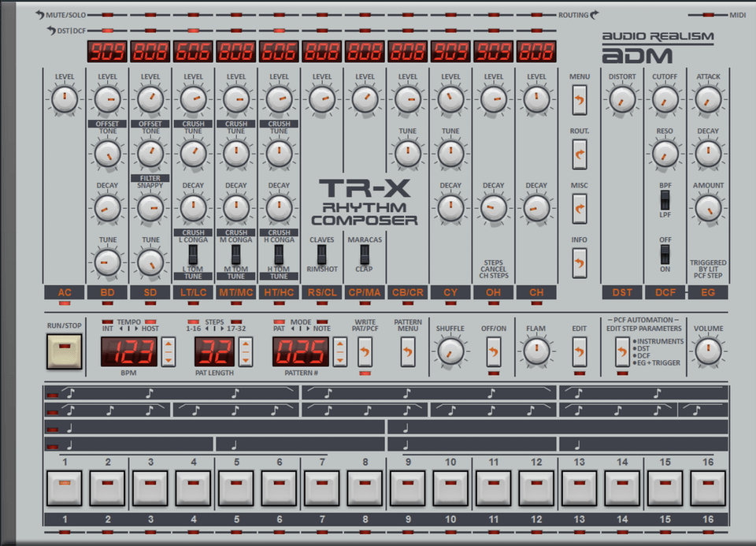Toggle step button 16
The image size is (756, 546).
pos(708,488)
